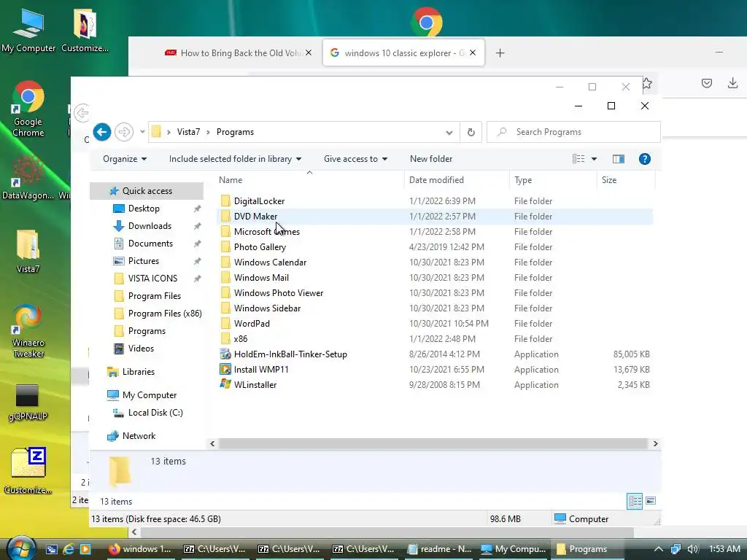Select Local Disk (C:) in navigation pane
The height and width of the screenshot is (560, 747).
155,413
